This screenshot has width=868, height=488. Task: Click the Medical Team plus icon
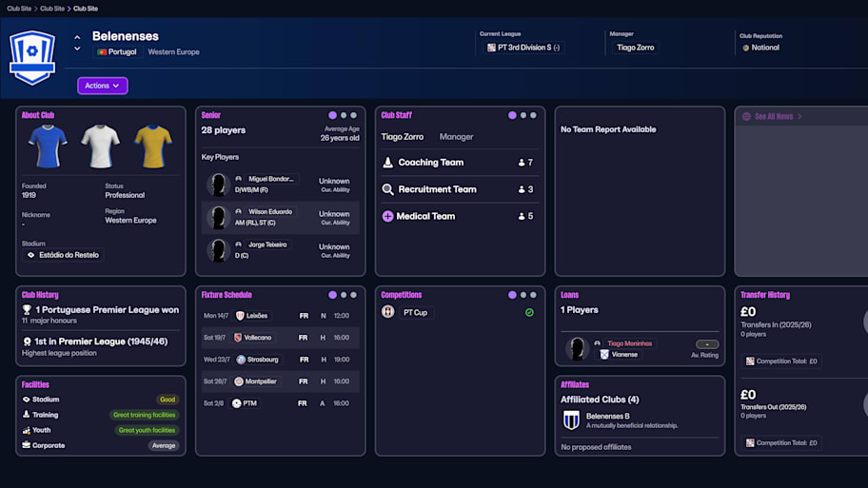point(388,216)
